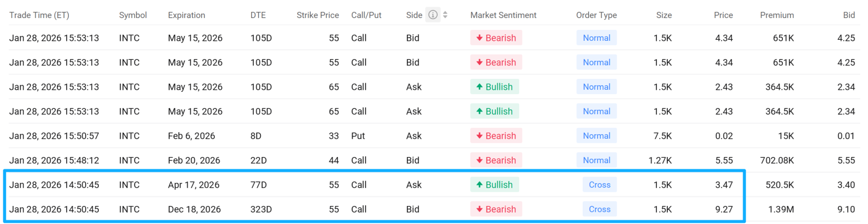Click the Cross order type on Apr 17 row
This screenshot has height=224, width=868.
[x=599, y=185]
